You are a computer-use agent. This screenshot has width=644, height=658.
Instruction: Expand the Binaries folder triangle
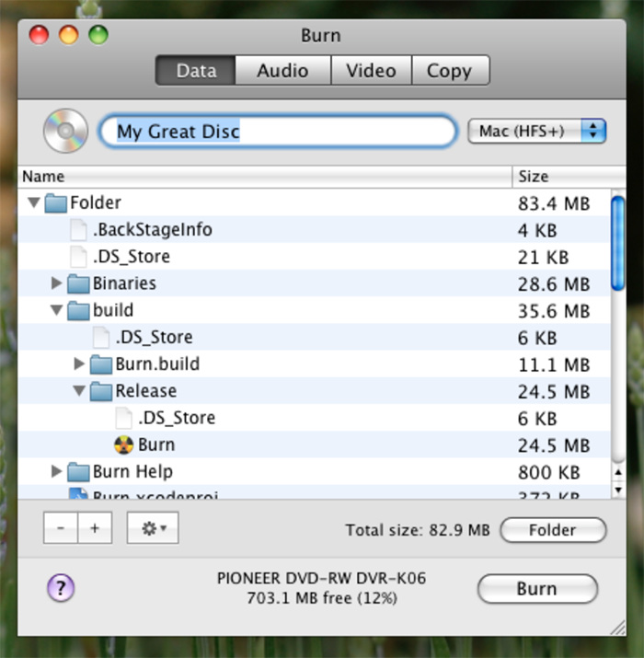(x=57, y=283)
